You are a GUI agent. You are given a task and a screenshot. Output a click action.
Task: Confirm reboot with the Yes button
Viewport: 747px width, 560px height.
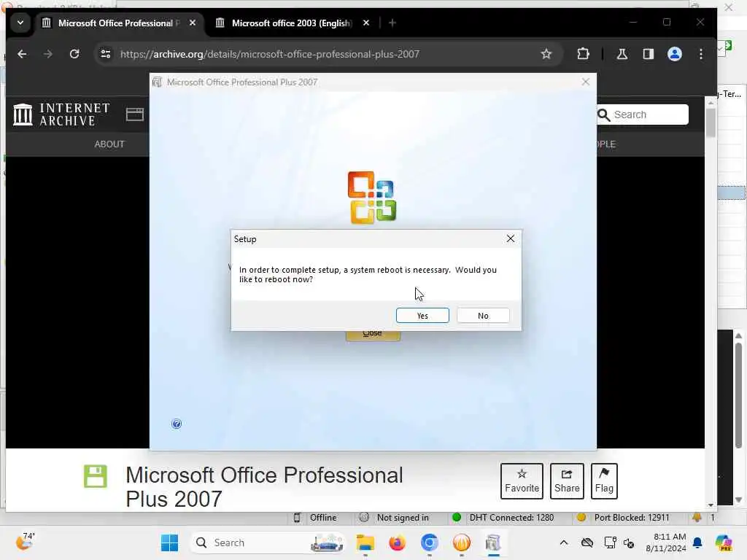pyautogui.click(x=422, y=315)
